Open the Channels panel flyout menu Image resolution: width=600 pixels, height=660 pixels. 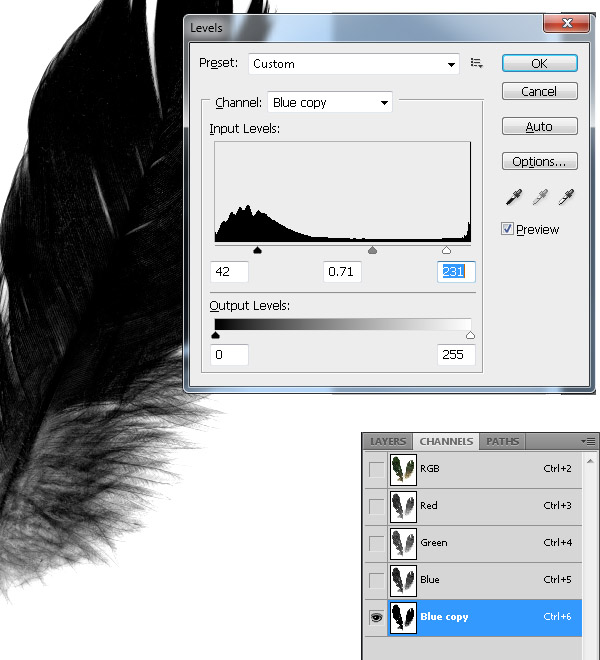pyautogui.click(x=589, y=441)
